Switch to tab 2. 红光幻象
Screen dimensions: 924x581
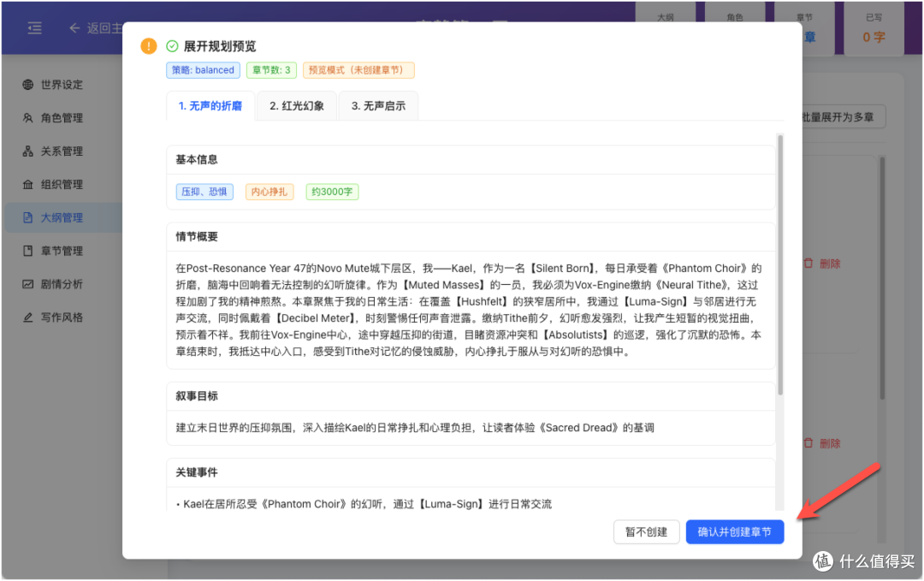[x=297, y=106]
